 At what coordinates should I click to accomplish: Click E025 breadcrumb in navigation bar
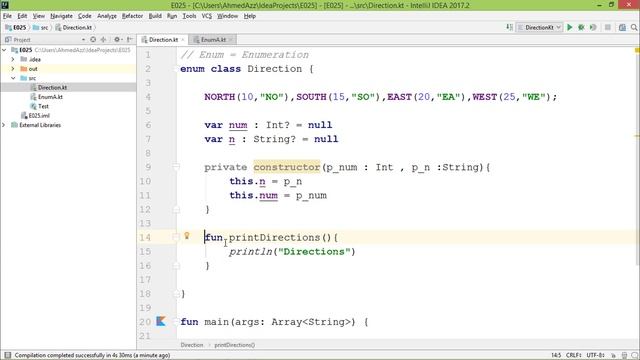click(x=16, y=27)
